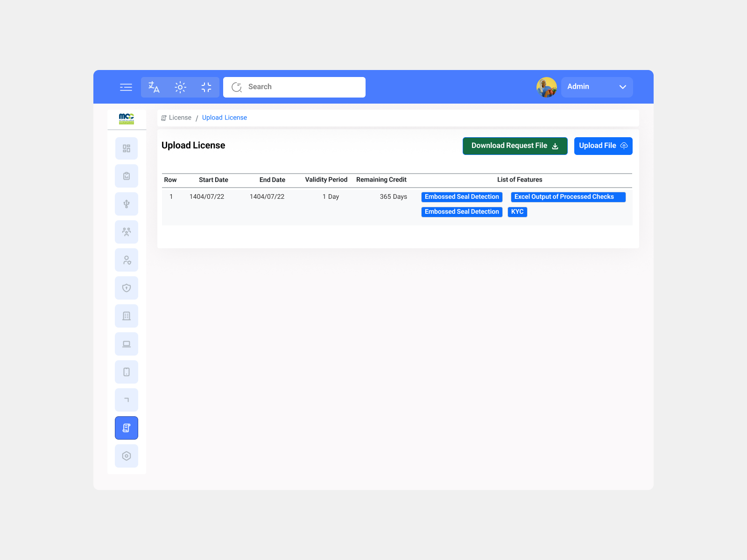Image resolution: width=747 pixels, height=560 pixels.
Task: Open the building sidebar icon
Action: [x=127, y=316]
